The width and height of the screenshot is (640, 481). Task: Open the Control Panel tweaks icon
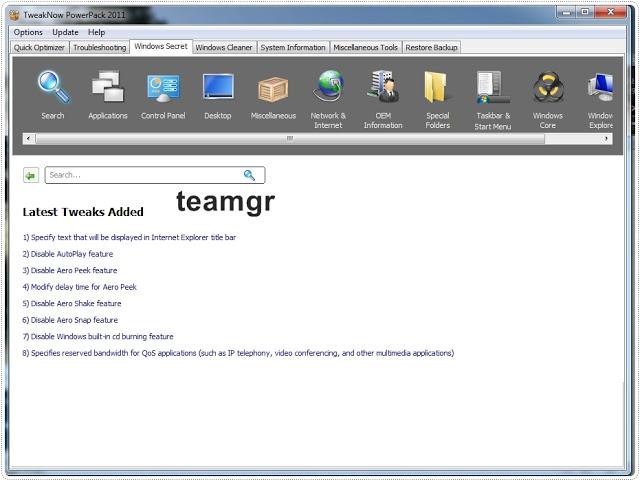coord(163,87)
